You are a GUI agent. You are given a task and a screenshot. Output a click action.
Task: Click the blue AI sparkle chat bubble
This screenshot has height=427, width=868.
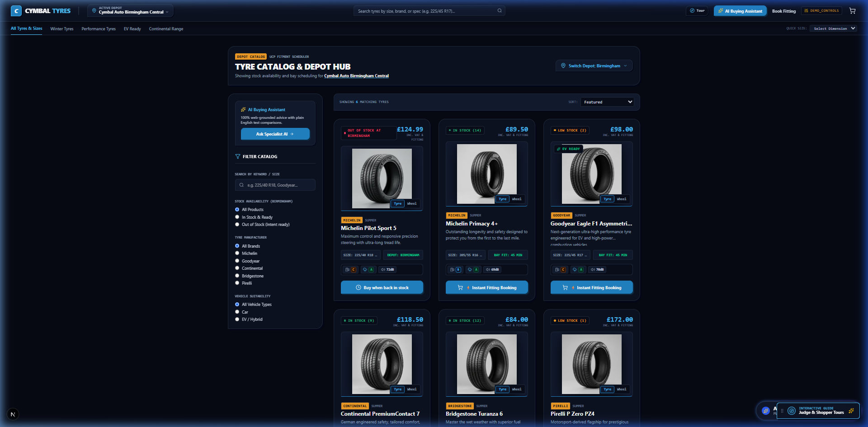[765, 411]
